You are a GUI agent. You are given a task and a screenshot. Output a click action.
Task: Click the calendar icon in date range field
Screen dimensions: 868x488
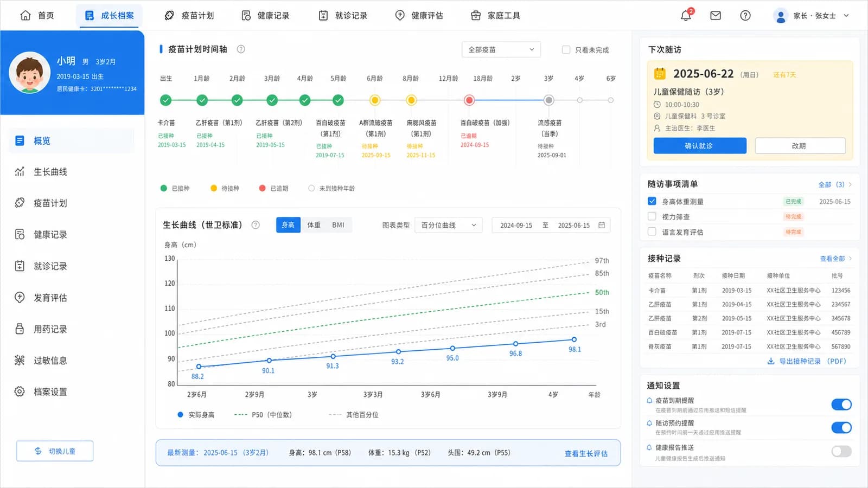click(602, 225)
